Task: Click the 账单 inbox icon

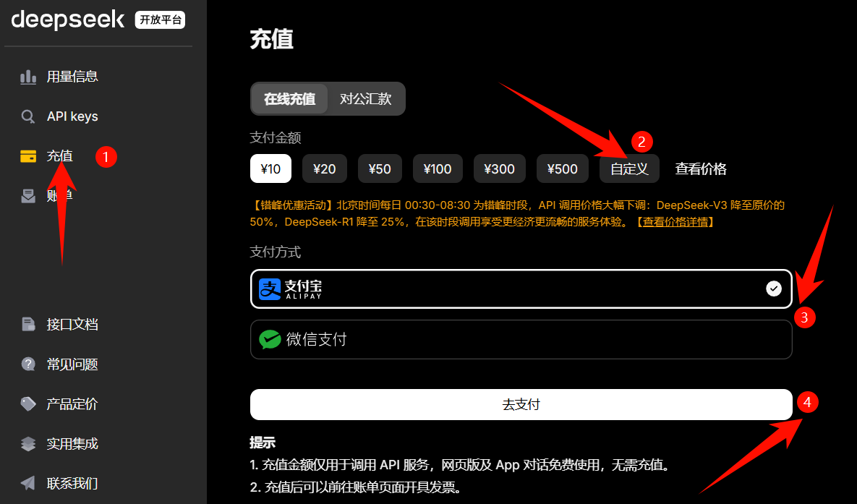Action: (x=28, y=196)
